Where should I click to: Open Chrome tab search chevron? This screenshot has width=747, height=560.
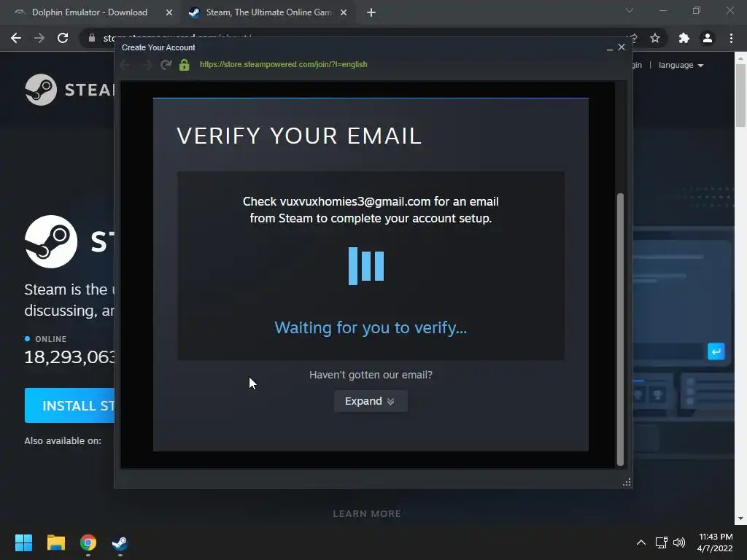pos(630,10)
